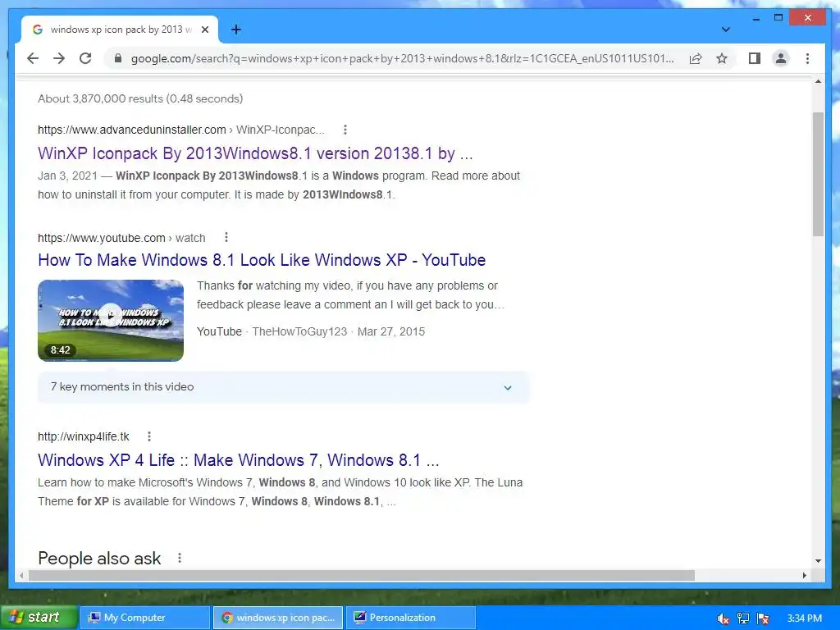The height and width of the screenshot is (630, 840).
Task: Open more options for the winxp4life.tk result
Action: 149,436
